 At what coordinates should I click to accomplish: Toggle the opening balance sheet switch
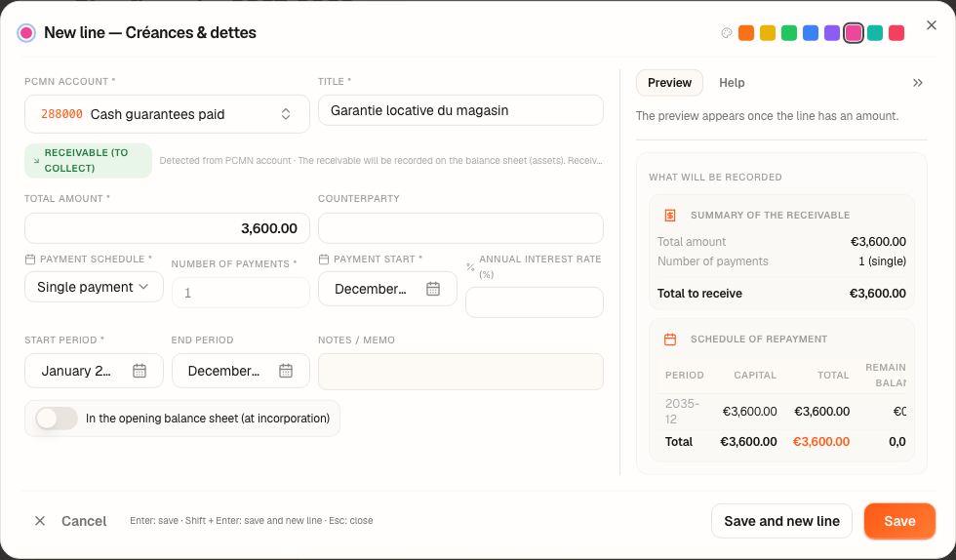tap(57, 419)
